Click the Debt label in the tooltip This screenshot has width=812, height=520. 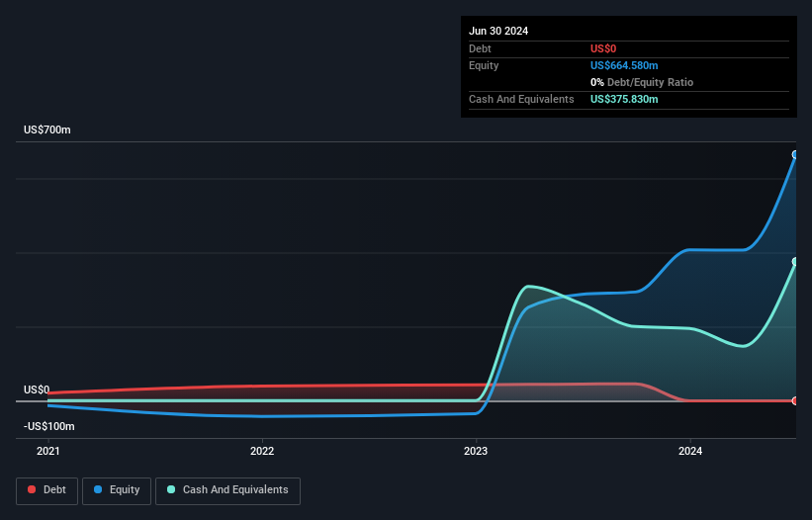[480, 48]
